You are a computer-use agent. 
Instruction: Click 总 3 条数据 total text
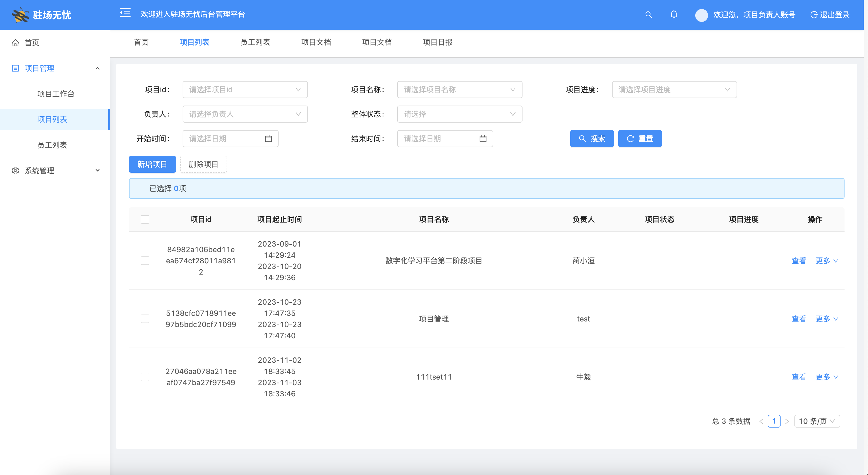pos(732,421)
